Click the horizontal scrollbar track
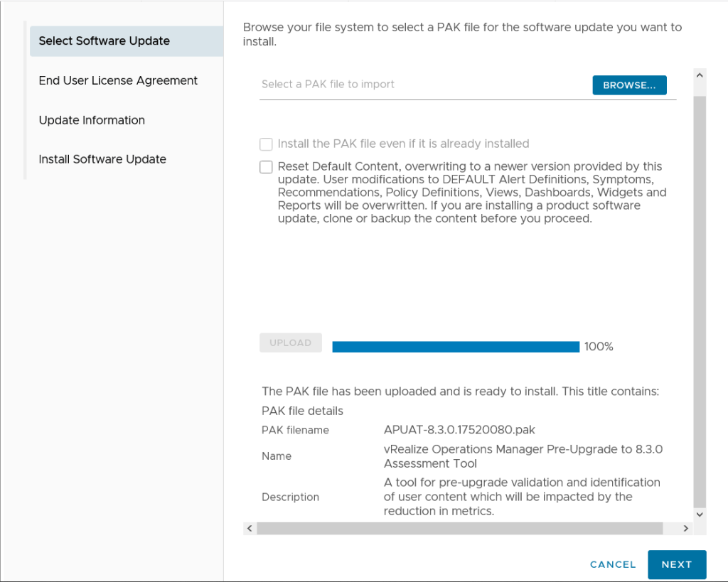This screenshot has width=728, height=582. (x=459, y=529)
